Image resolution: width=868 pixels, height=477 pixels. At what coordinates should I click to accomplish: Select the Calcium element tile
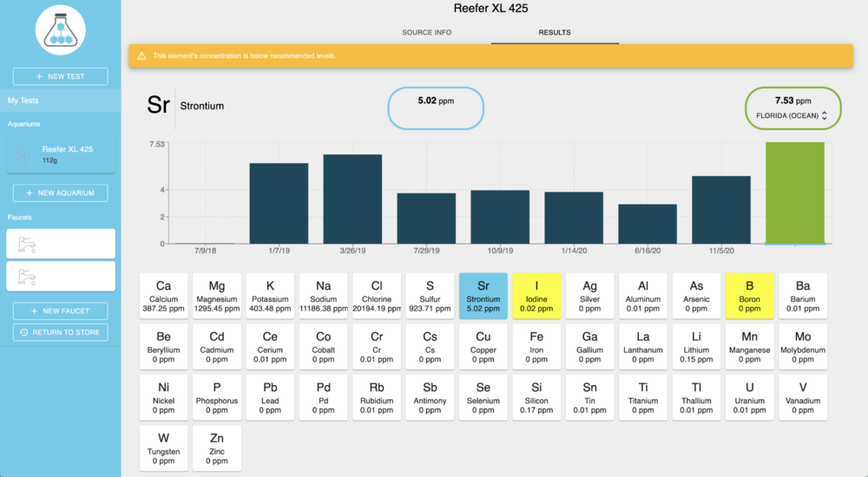point(163,296)
